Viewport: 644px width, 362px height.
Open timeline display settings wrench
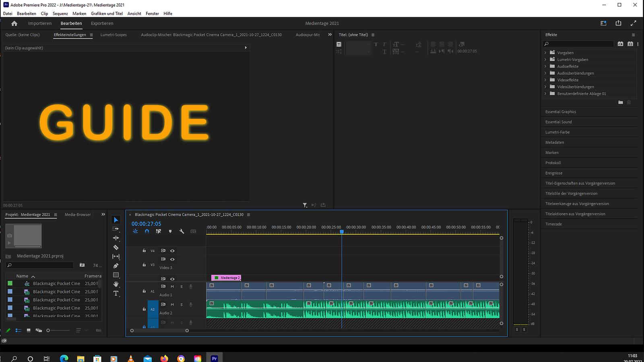(182, 231)
